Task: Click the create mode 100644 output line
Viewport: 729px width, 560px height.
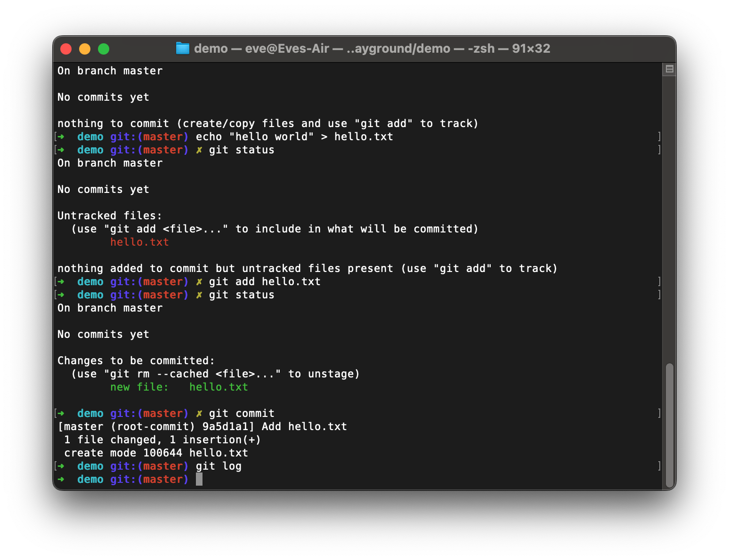Action: tap(156, 453)
